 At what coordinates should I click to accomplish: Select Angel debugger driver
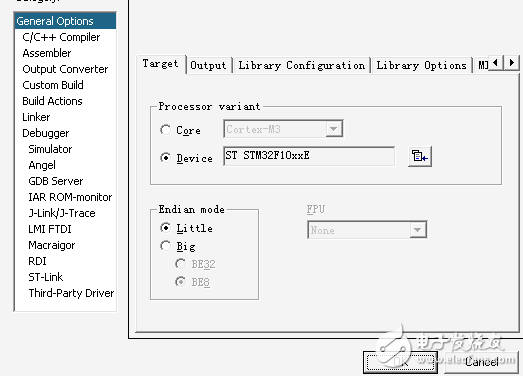(42, 165)
